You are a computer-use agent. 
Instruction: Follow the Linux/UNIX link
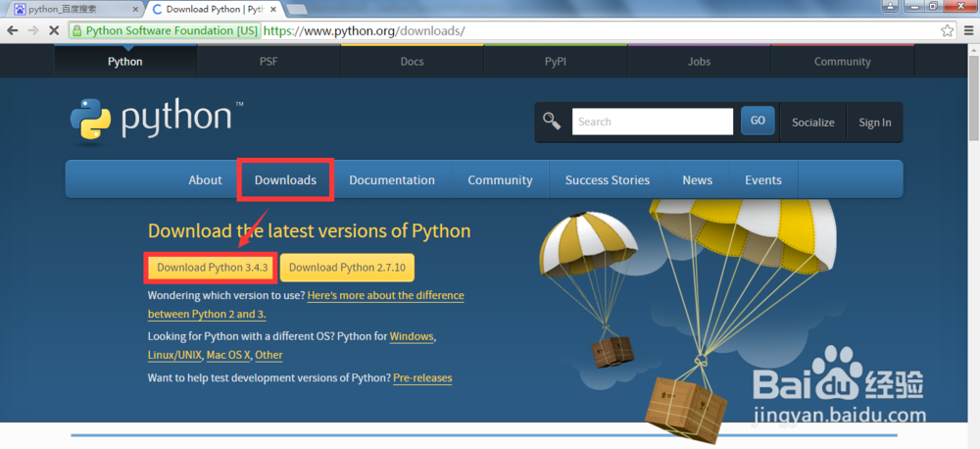tap(174, 355)
